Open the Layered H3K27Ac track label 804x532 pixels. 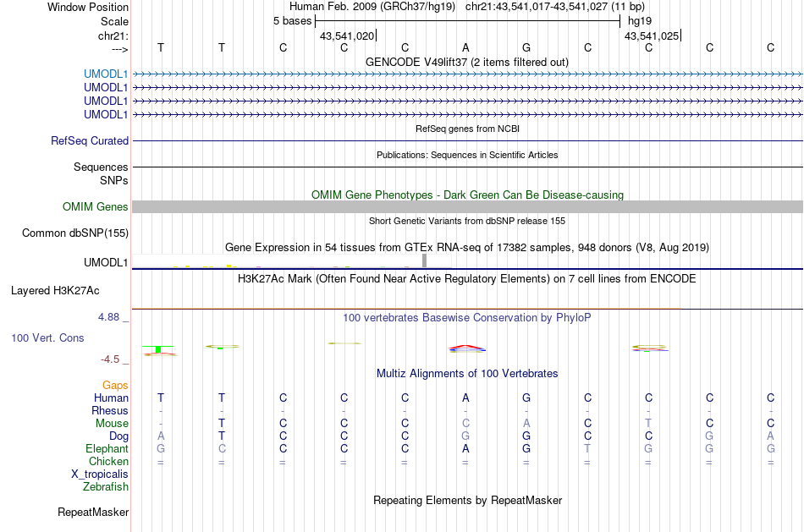point(55,291)
